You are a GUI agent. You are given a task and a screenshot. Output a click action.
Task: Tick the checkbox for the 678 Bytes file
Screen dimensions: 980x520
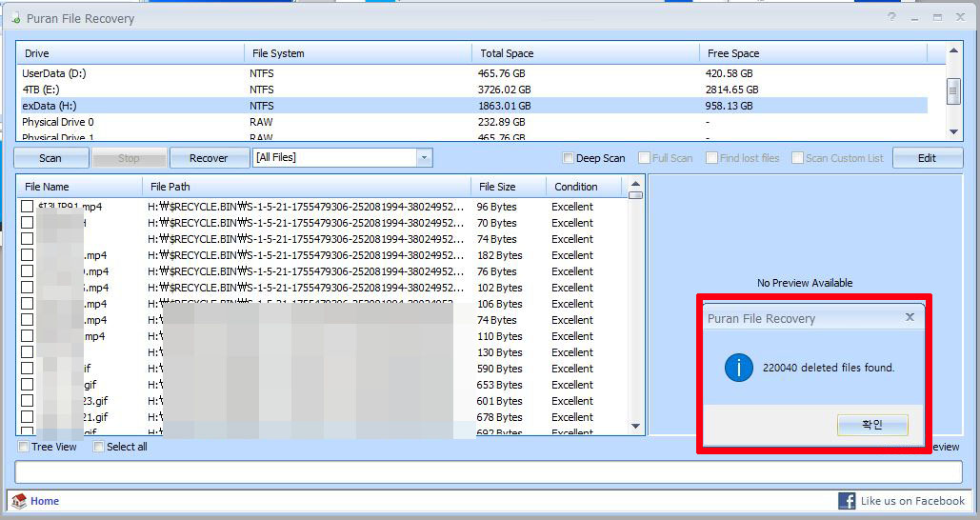pyautogui.click(x=27, y=417)
